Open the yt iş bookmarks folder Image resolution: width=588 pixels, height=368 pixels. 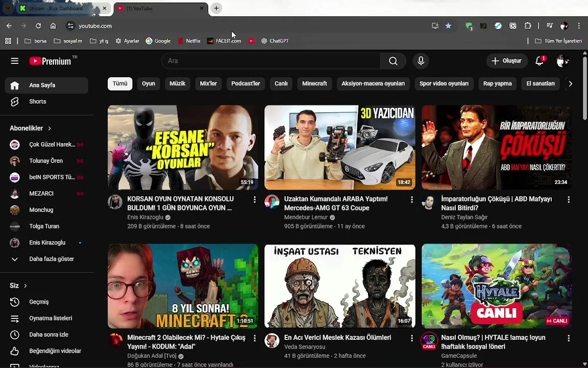point(100,41)
